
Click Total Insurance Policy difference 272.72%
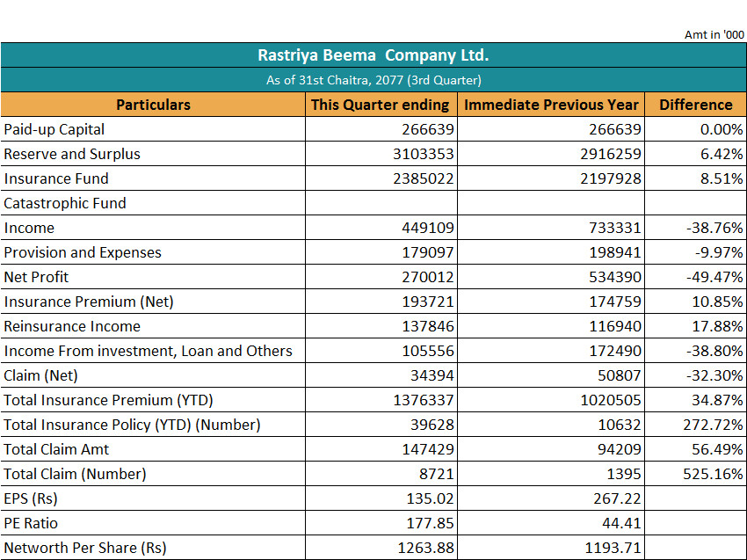(x=714, y=425)
